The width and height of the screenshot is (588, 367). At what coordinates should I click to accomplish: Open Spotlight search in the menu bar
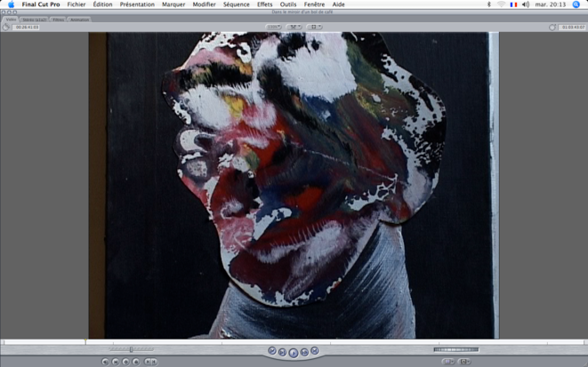[576, 4]
